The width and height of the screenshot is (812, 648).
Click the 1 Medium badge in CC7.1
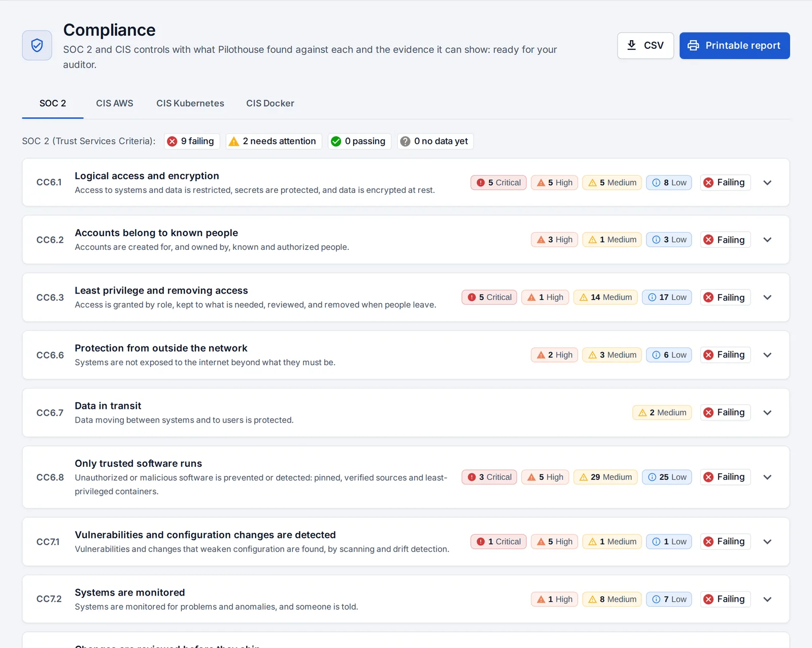[x=612, y=542]
